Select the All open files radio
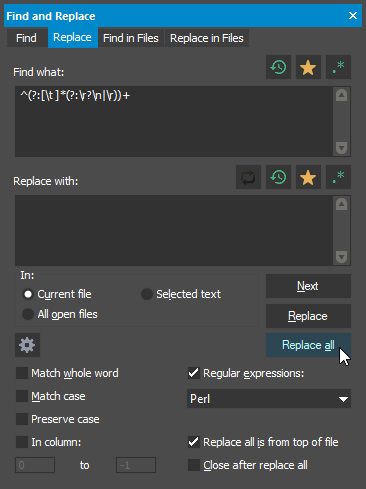The height and width of the screenshot is (489, 366). coord(28,314)
